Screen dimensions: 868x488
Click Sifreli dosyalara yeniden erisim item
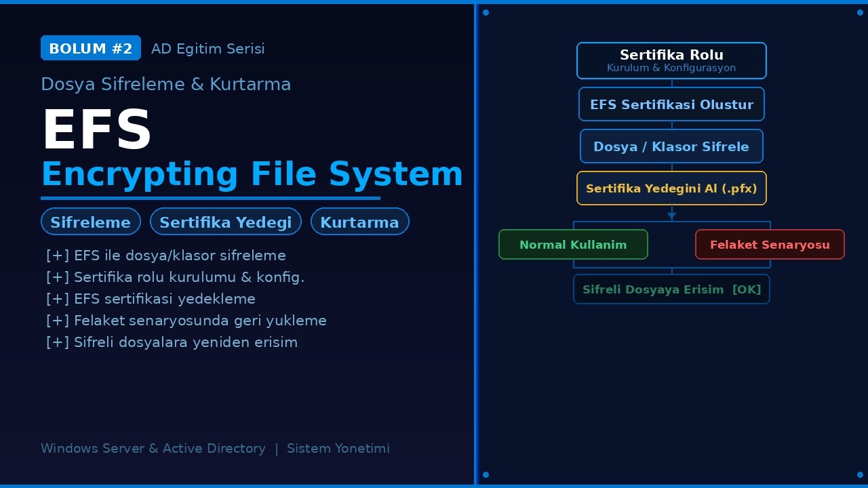(172, 342)
